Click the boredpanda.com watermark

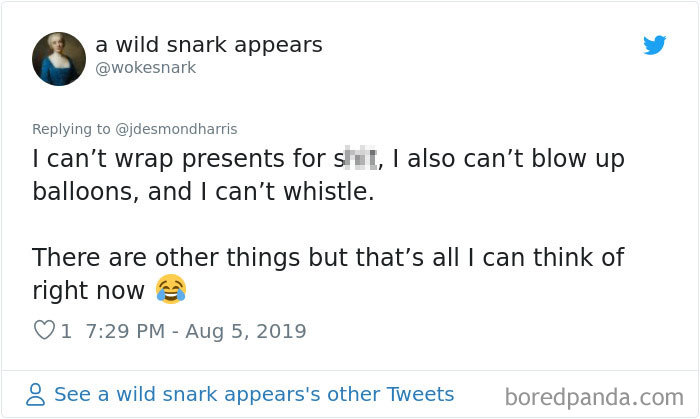pyautogui.click(x=594, y=398)
